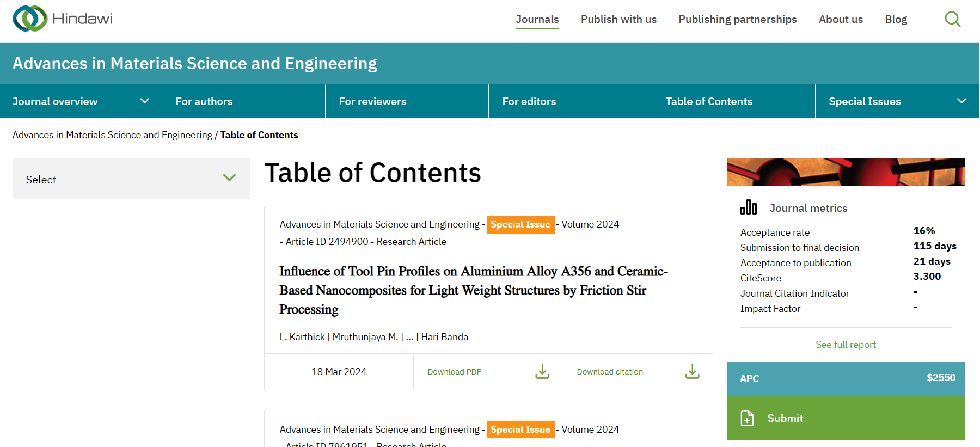Open Publish with us menu
The image size is (980, 447).
618,19
